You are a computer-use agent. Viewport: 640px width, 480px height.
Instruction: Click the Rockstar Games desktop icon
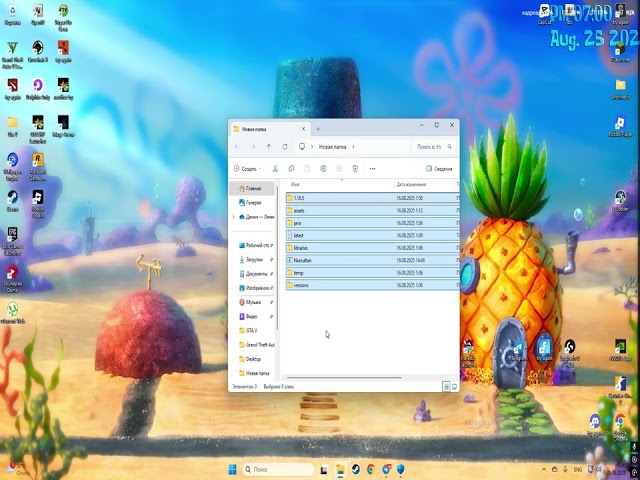pos(38,166)
